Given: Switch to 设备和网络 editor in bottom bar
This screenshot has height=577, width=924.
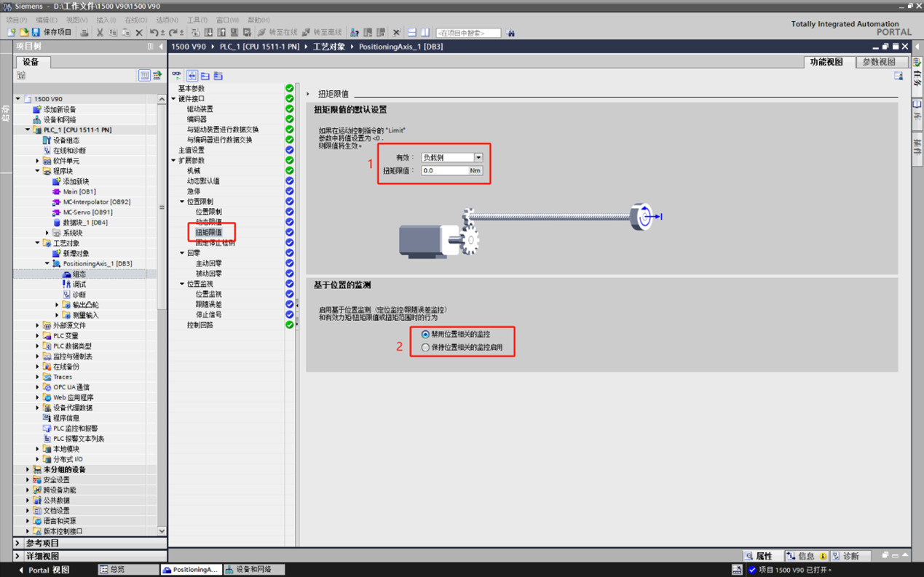Looking at the screenshot, I should (x=253, y=570).
